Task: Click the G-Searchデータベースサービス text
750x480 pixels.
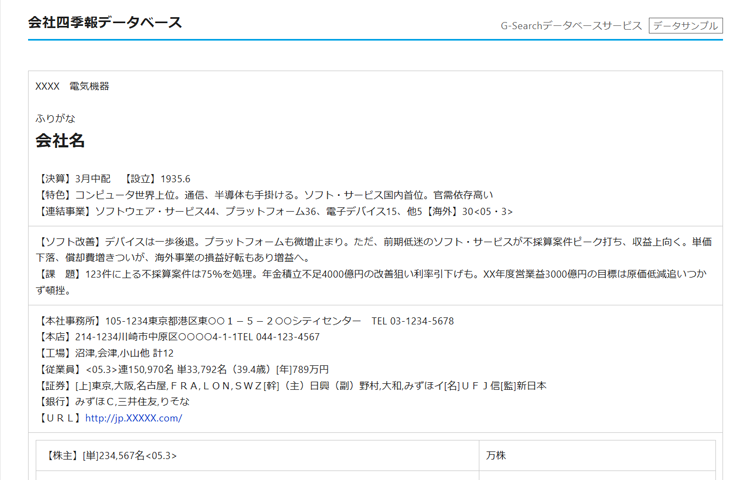Action: pos(571,26)
